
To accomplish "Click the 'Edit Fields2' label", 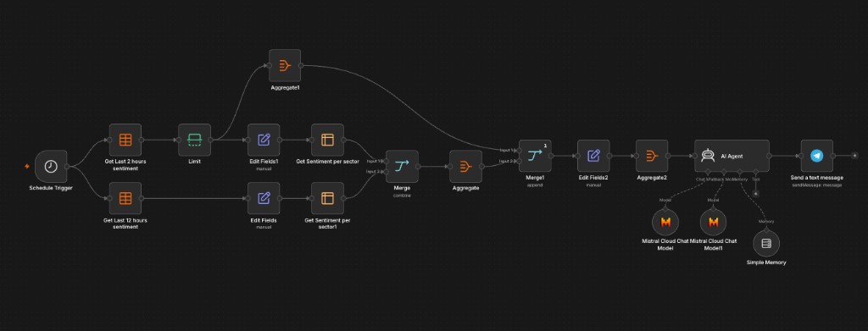I will (593, 178).
